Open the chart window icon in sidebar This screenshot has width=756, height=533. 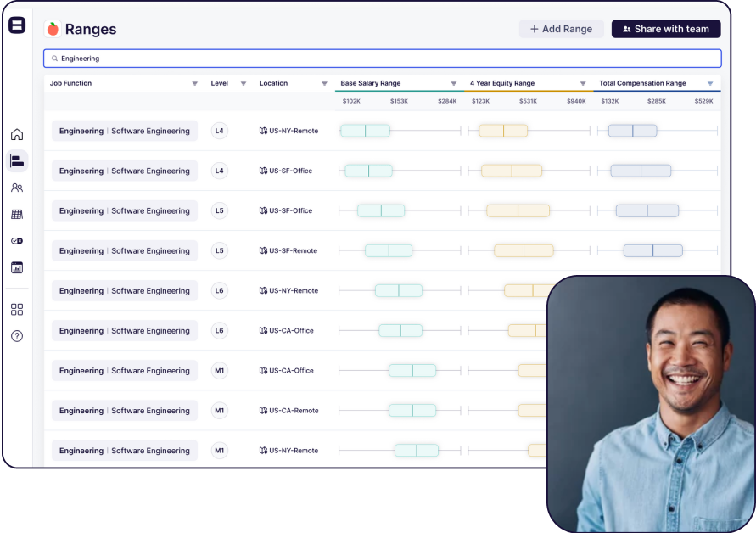[17, 267]
